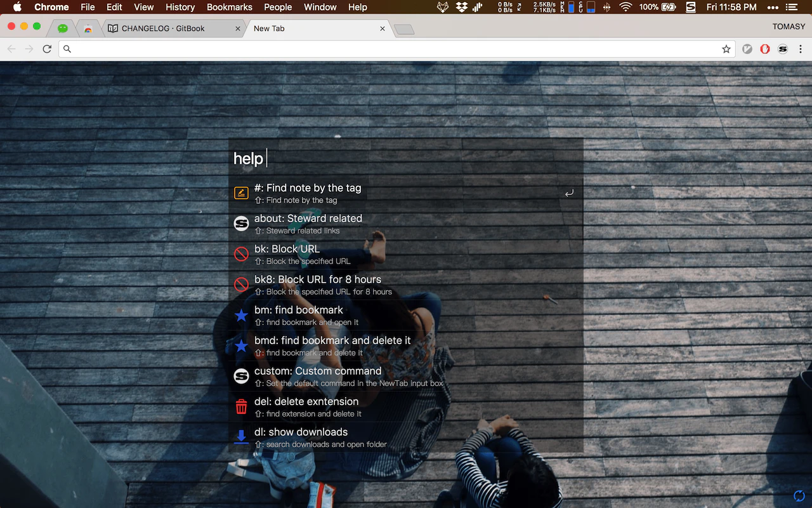812x508 pixels.
Task: Click the red trash icon beside 'del: delete exntension'
Action: coord(241,406)
